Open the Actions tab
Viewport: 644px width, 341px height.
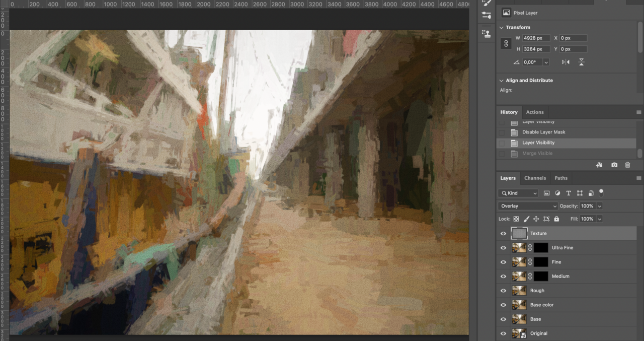[535, 112]
